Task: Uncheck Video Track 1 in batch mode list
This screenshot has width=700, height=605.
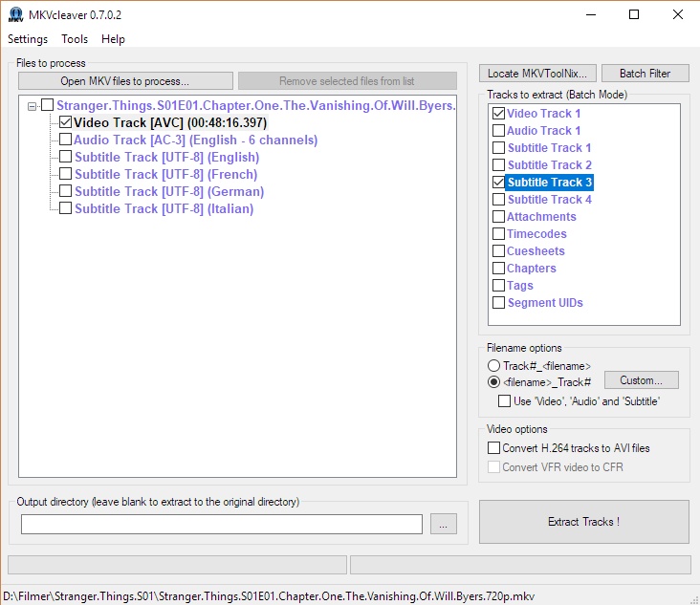Action: [x=498, y=114]
